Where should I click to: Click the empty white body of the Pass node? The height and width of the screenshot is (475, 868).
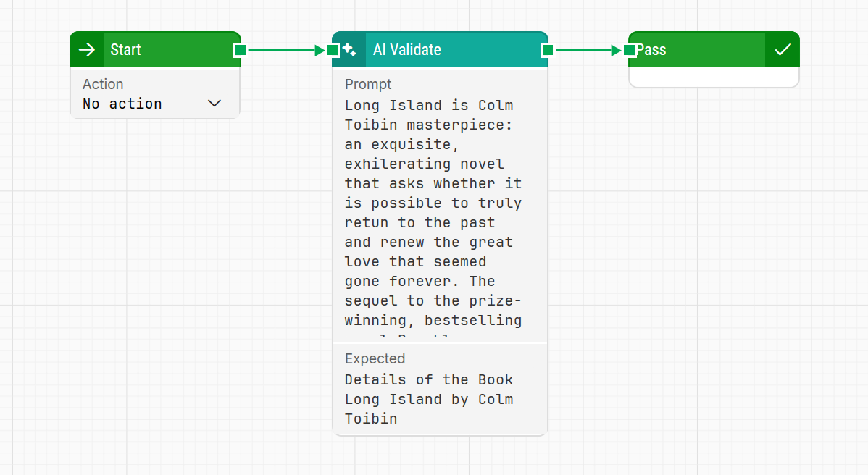[x=714, y=77]
